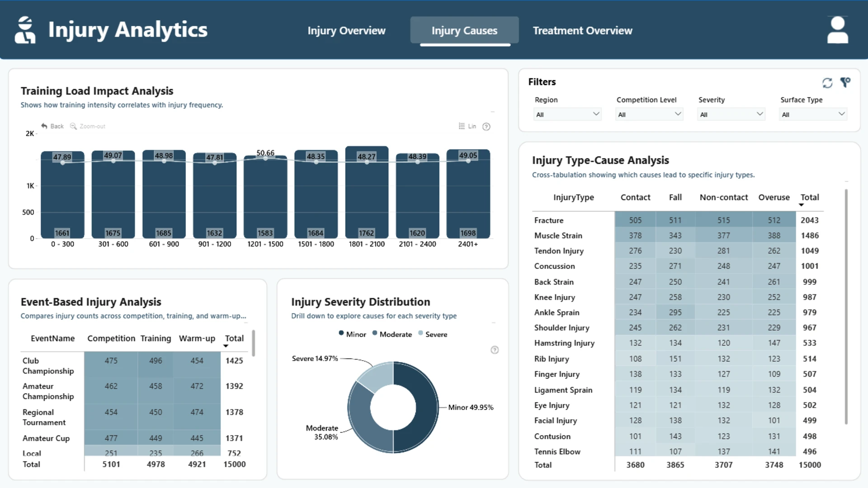Click the Zoom-out magnifier icon
868x488 pixels.
(73, 126)
